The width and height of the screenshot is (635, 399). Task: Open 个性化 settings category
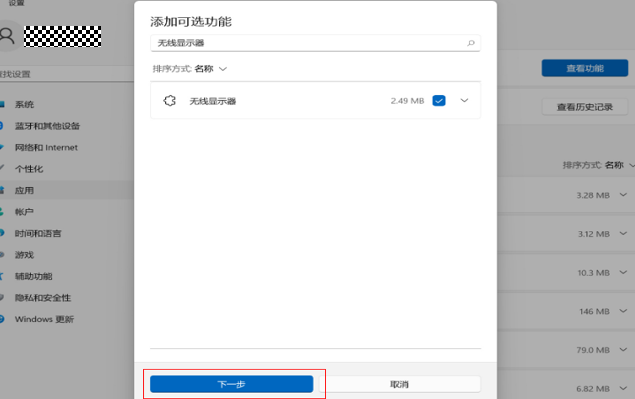click(29, 169)
